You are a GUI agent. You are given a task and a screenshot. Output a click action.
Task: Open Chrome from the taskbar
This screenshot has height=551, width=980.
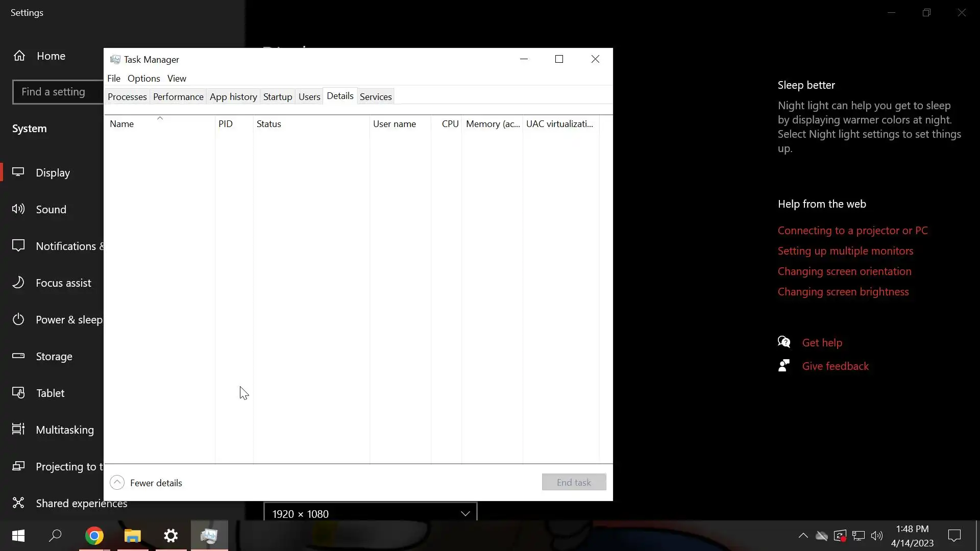click(x=94, y=536)
